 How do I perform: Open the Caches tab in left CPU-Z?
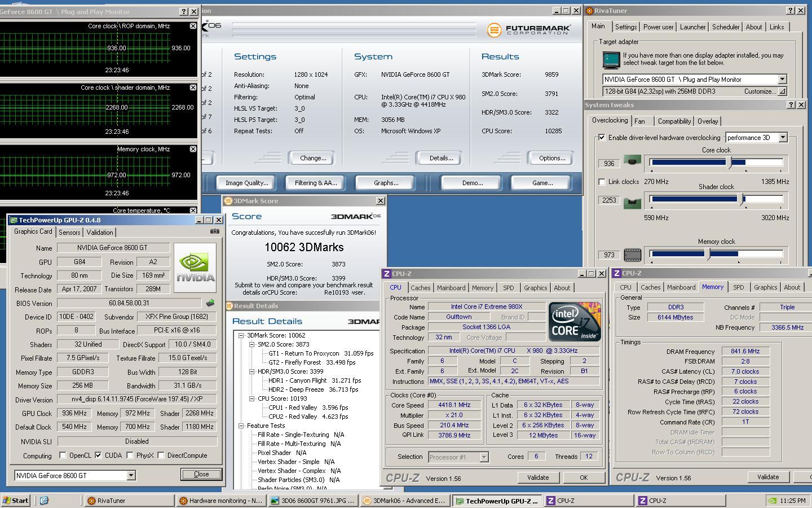(420, 287)
